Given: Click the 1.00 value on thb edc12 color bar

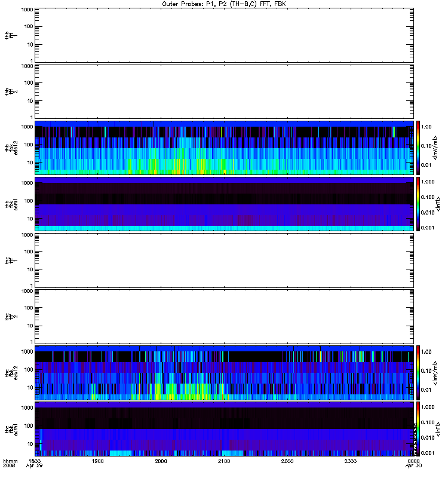Looking at the screenshot, I should [426, 127].
